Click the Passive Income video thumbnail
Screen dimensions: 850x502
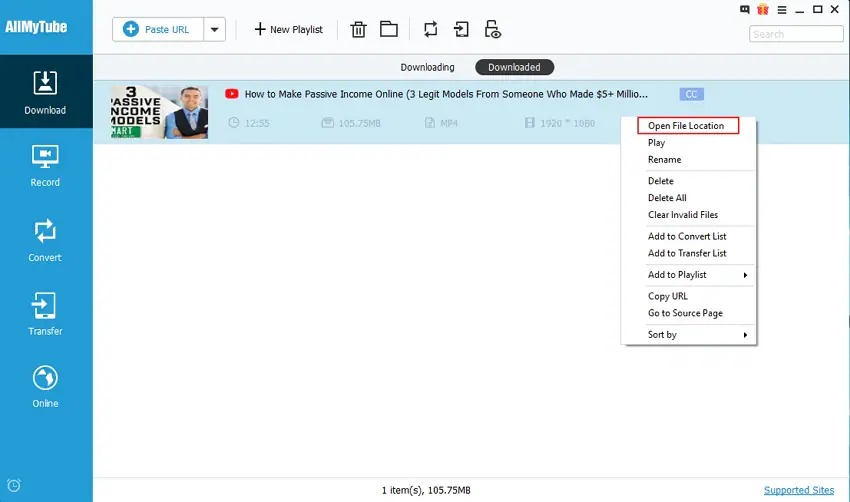[x=159, y=112]
